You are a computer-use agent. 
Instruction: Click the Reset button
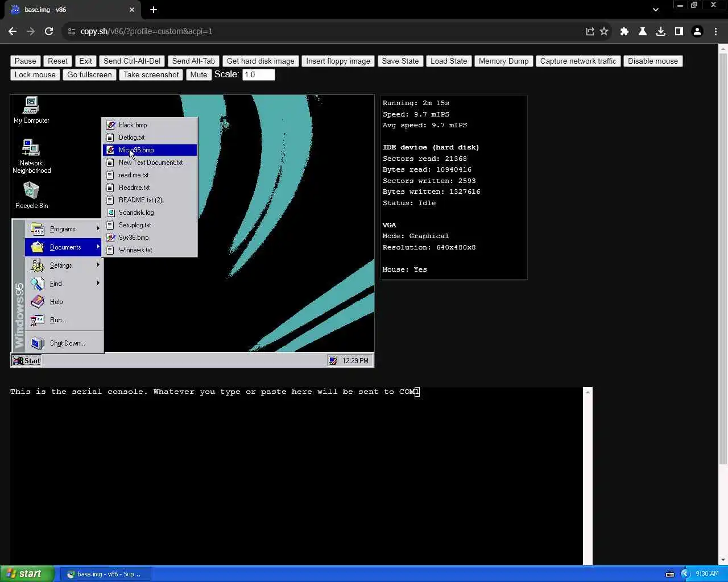pos(57,61)
